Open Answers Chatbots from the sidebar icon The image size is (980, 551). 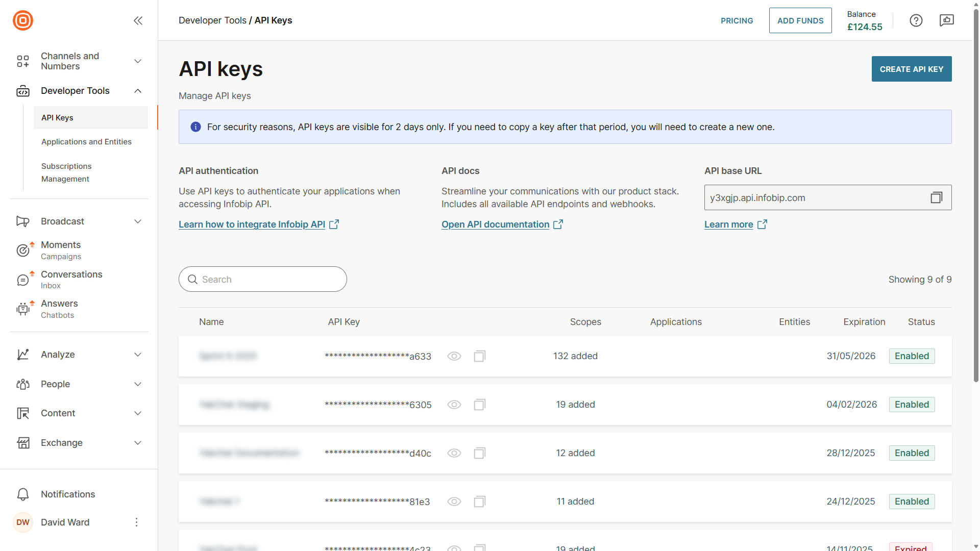pos(23,309)
